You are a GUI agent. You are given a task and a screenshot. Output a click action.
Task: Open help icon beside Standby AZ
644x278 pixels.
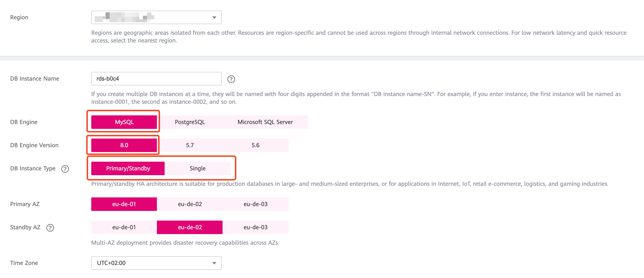pyautogui.click(x=50, y=228)
